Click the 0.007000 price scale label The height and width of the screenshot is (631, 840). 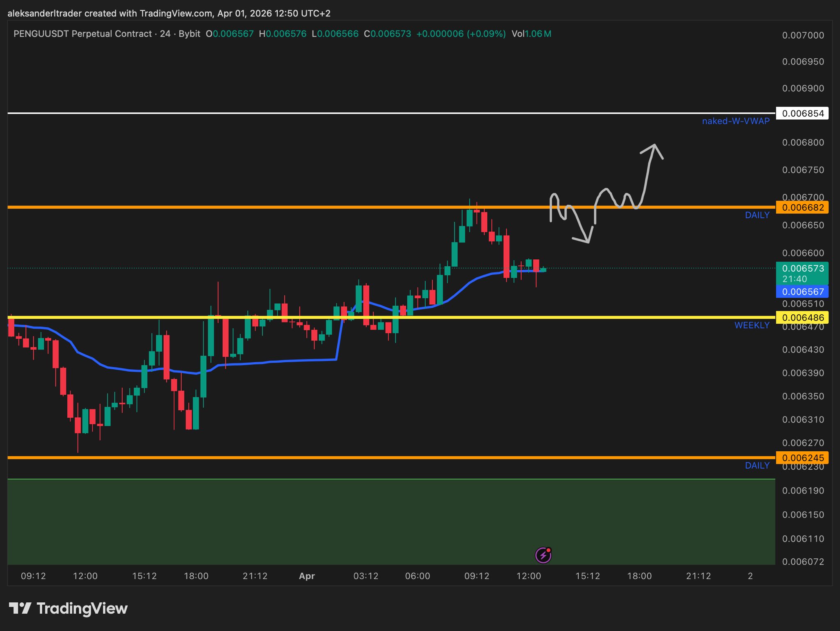(x=803, y=35)
